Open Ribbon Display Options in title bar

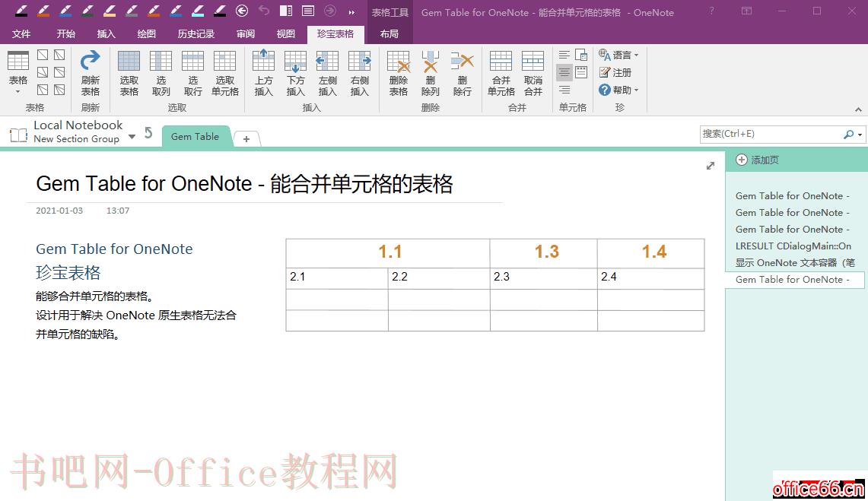click(747, 11)
